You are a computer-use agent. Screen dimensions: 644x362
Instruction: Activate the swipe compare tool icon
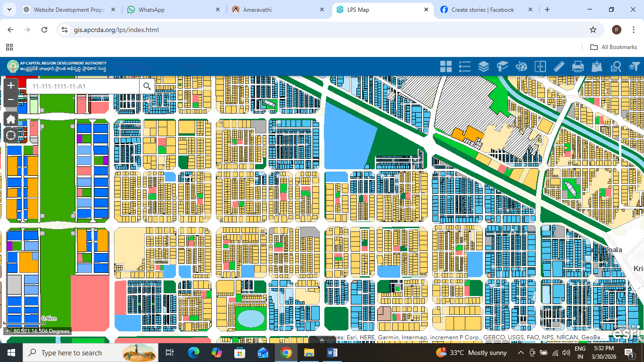click(540, 66)
